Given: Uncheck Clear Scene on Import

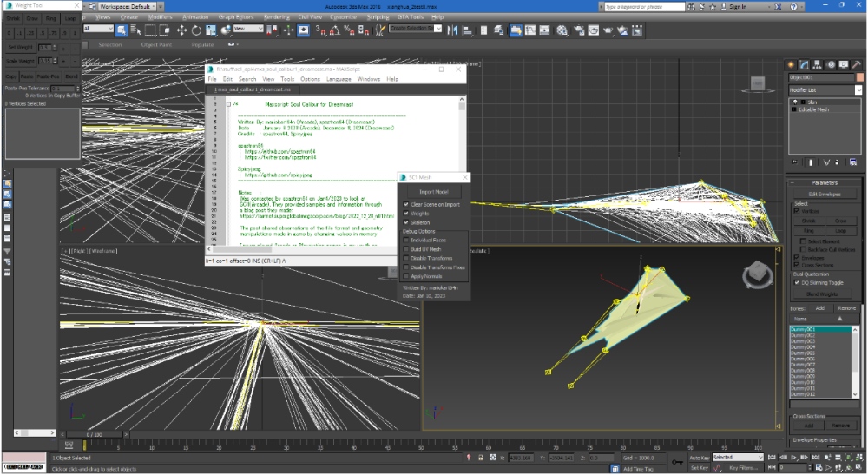Looking at the screenshot, I should click(x=406, y=204).
